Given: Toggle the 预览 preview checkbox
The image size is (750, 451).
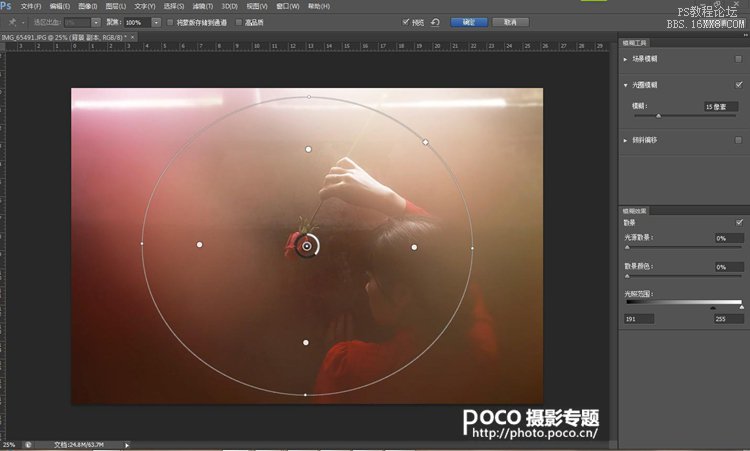Looking at the screenshot, I should [x=406, y=22].
